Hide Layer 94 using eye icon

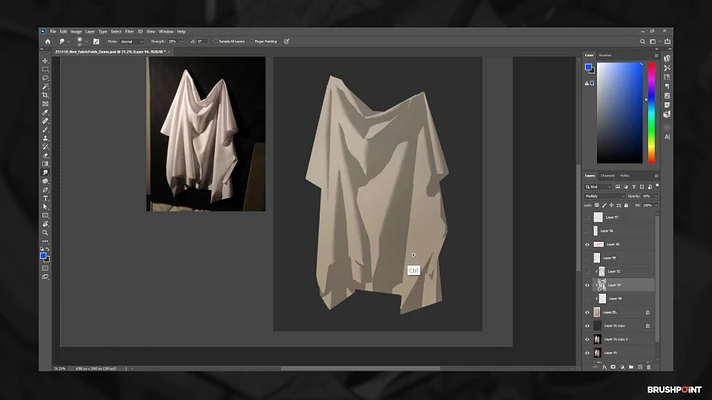[x=587, y=285]
